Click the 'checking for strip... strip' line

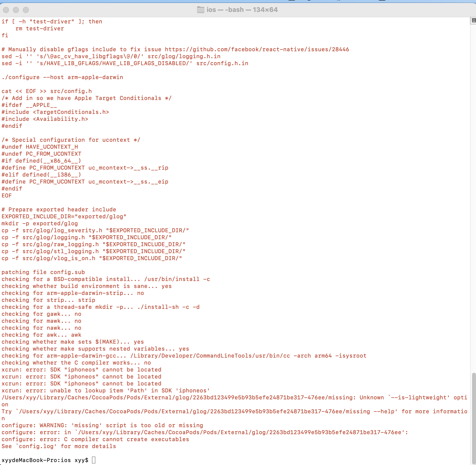(x=48, y=300)
